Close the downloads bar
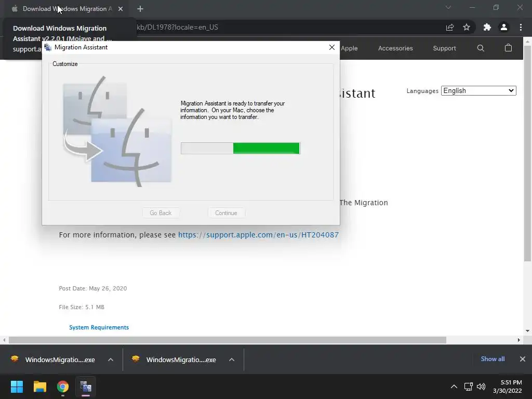 point(523,359)
